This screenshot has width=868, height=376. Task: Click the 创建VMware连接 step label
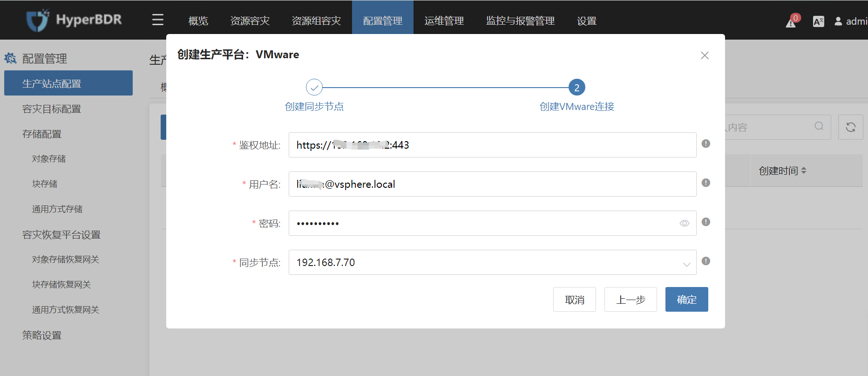click(576, 107)
